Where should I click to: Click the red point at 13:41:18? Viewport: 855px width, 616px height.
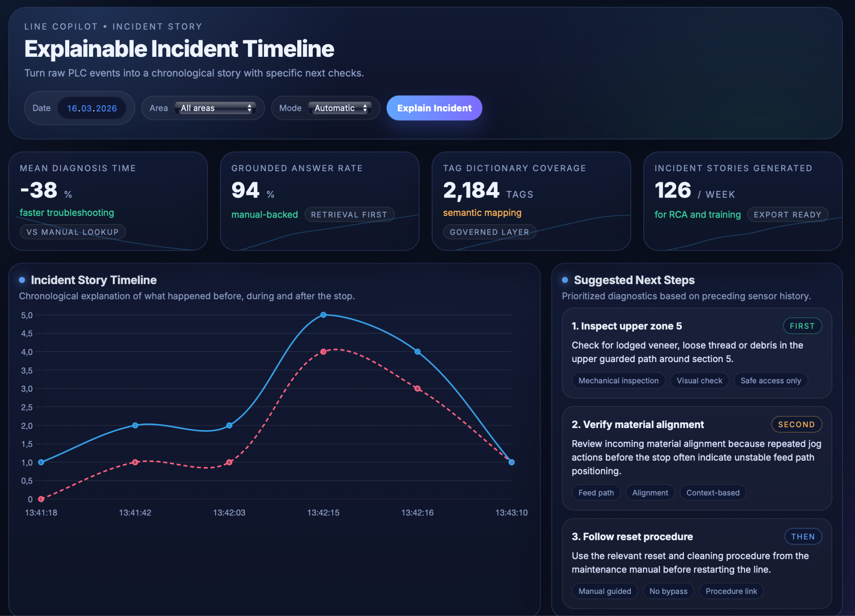coord(41,499)
